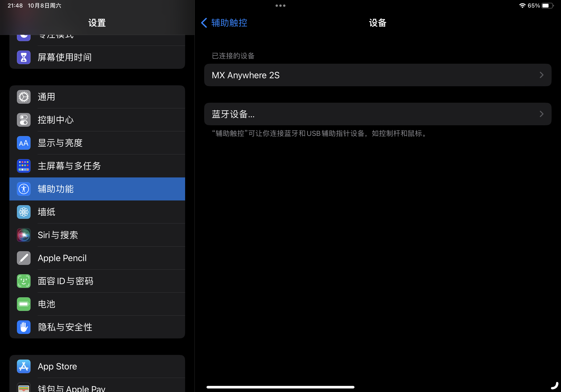Tap the 已连接的设备 section header
This screenshot has width=561, height=392.
(x=233, y=56)
